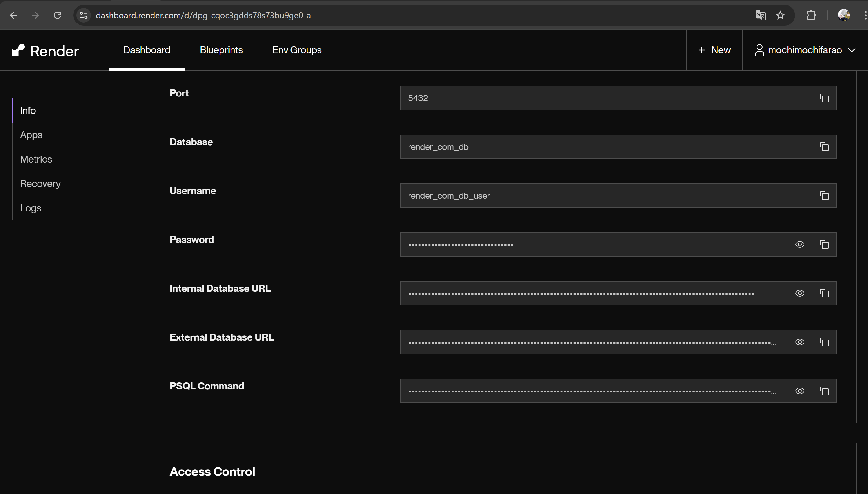
Task: Show the External Database URL
Action: (x=800, y=342)
